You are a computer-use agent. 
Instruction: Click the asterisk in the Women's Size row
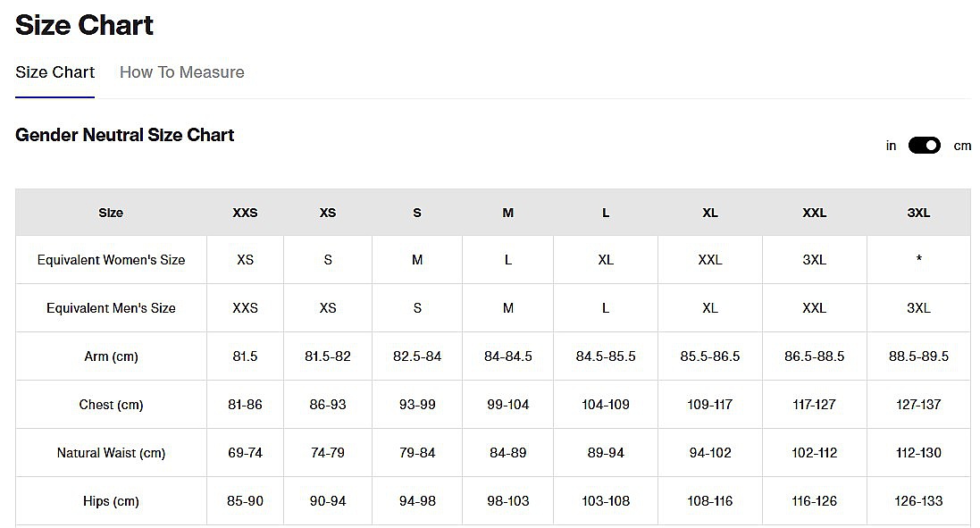point(918,260)
